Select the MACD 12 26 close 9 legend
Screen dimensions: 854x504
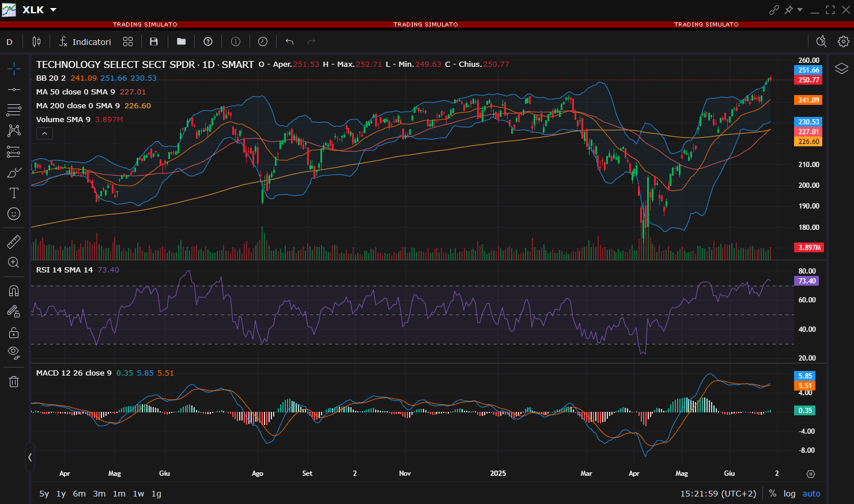tap(74, 373)
